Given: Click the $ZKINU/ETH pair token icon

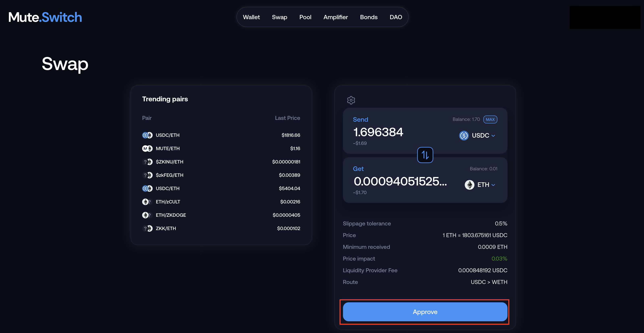Looking at the screenshot, I should (147, 162).
